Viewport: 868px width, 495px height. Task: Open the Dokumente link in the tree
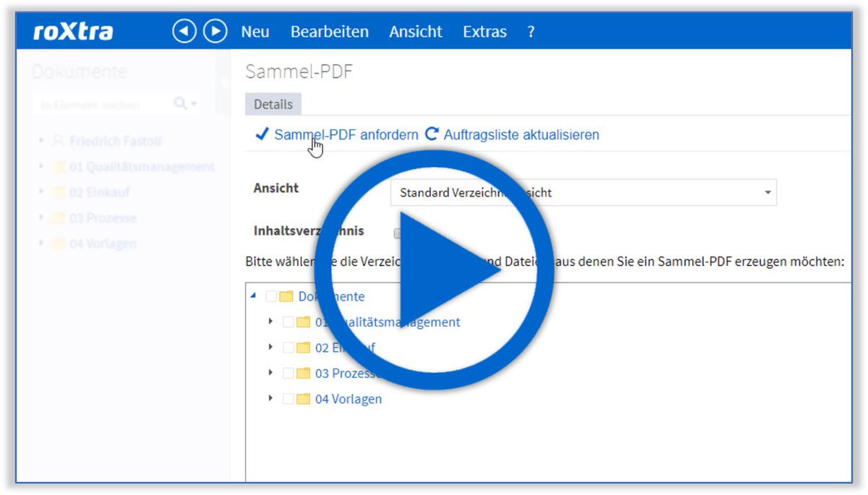(x=331, y=296)
